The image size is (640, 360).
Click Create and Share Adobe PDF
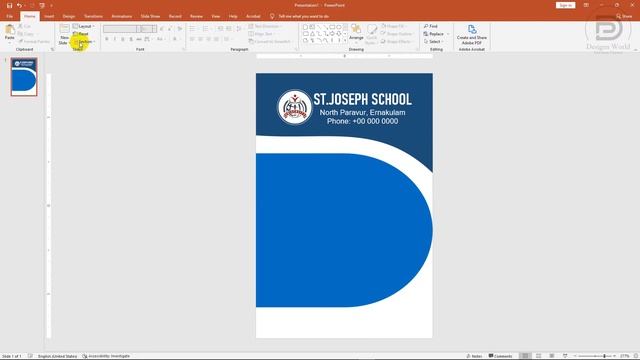(471, 34)
